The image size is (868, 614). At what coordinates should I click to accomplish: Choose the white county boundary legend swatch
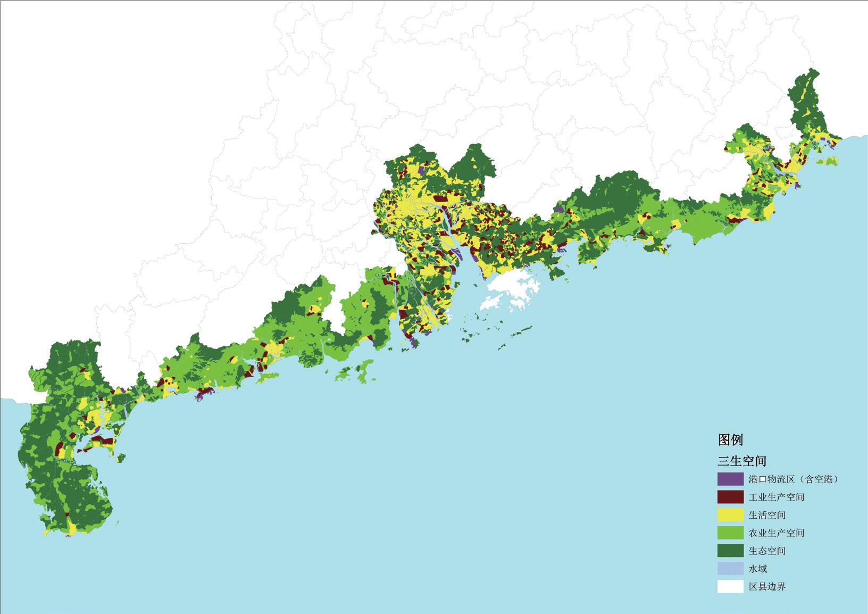730,586
